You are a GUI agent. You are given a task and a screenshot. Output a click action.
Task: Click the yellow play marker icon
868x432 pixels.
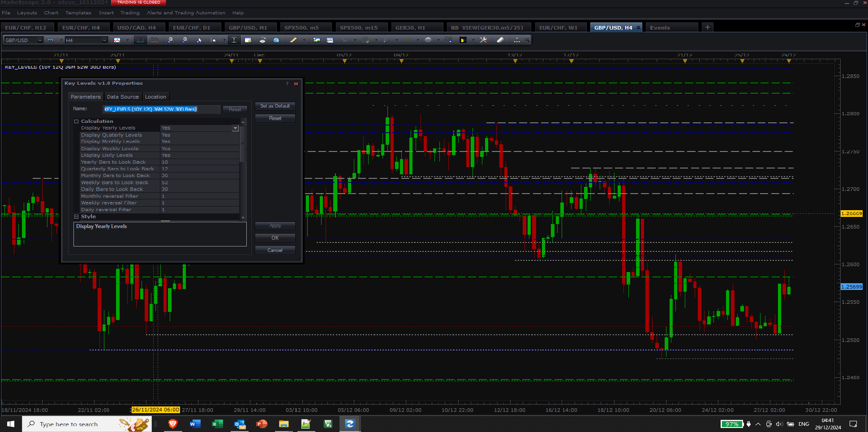pyautogui.click(x=463, y=40)
